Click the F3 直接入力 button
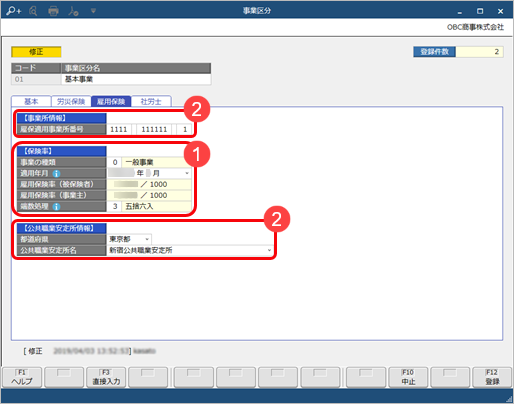This screenshot has height=404, width=514. coord(106,377)
